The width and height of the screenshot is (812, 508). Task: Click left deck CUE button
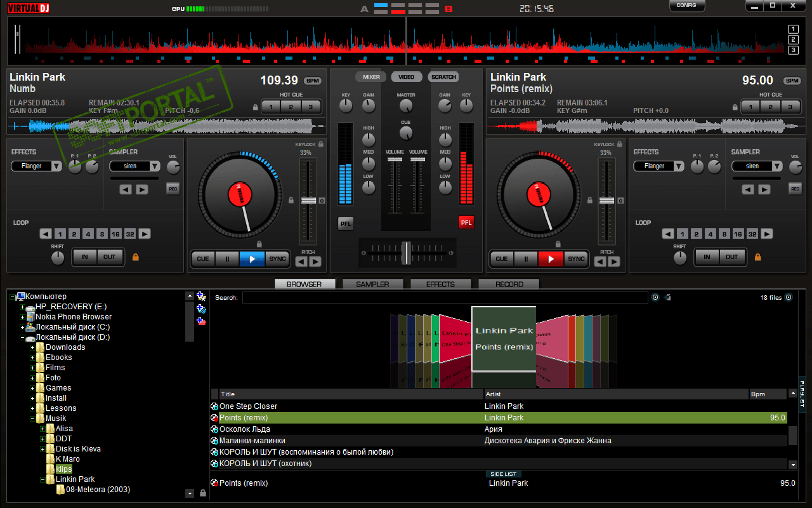pyautogui.click(x=203, y=258)
